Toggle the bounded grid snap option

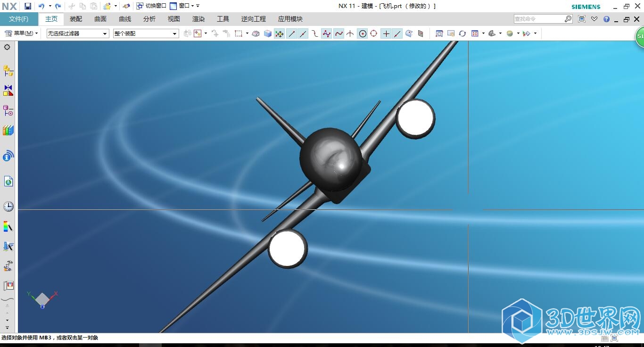(421, 33)
